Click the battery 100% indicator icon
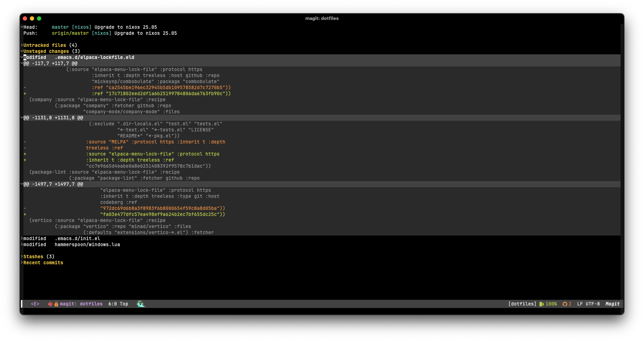The height and width of the screenshot is (341, 644). click(542, 304)
